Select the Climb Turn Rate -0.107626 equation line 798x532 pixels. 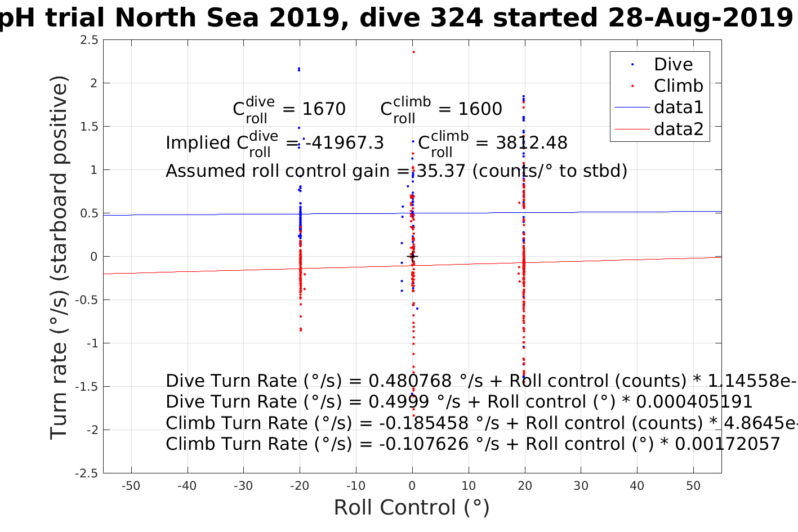(472, 444)
